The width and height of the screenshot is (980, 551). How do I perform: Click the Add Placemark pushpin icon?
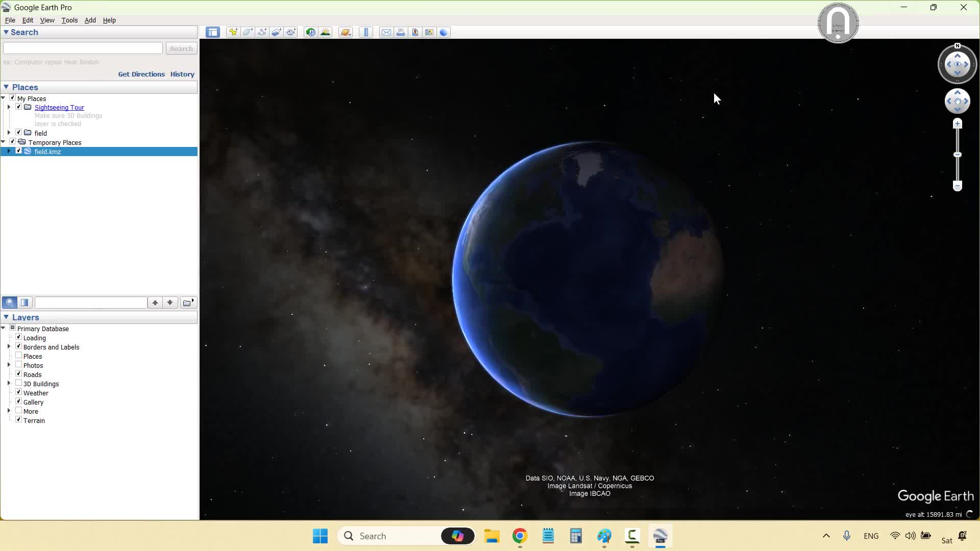[x=233, y=32]
